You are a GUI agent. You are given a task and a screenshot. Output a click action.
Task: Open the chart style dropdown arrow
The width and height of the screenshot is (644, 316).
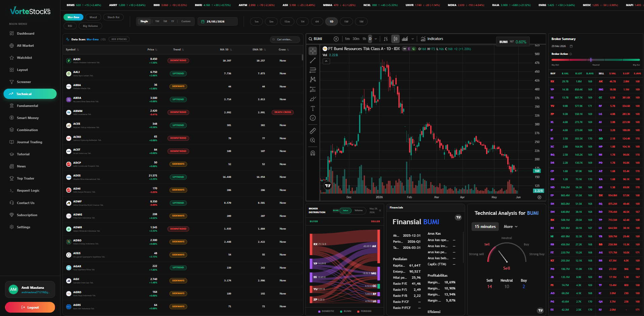(x=413, y=39)
